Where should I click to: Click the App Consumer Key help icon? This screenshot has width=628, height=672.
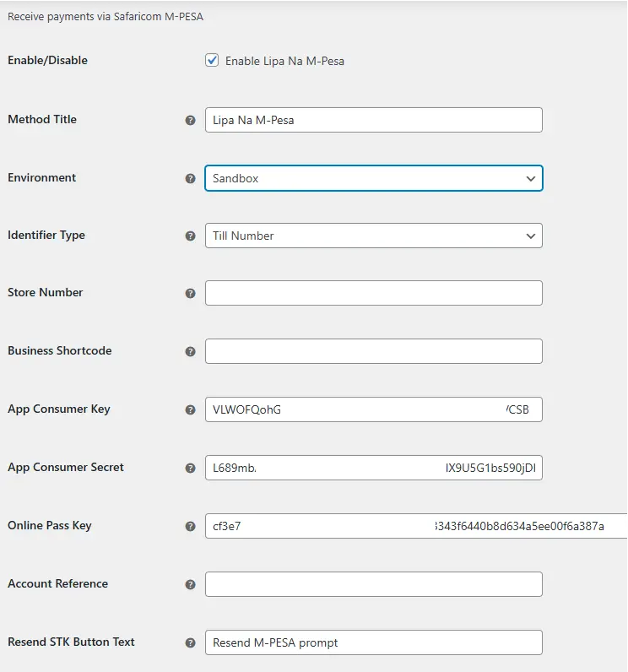coord(190,410)
